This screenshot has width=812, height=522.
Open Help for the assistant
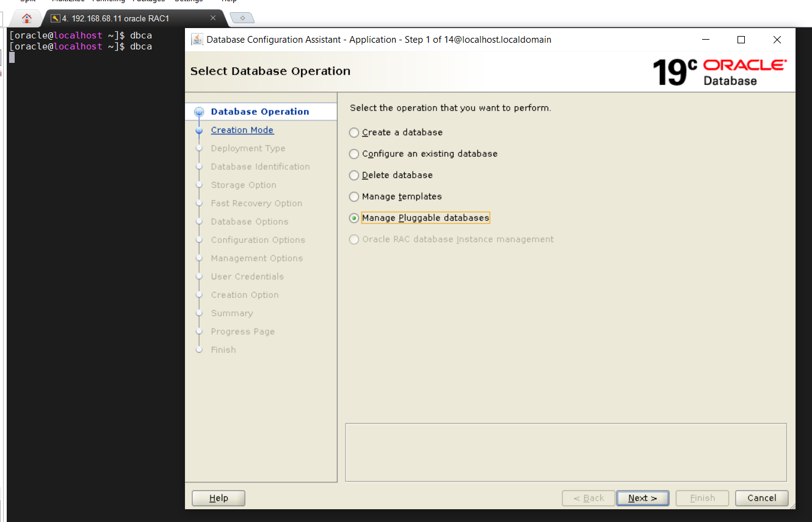point(218,498)
